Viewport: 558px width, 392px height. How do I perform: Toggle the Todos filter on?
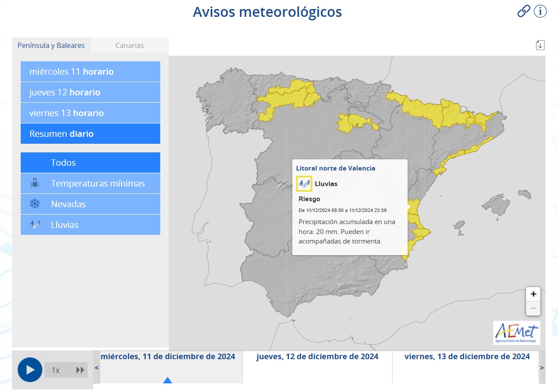[90, 162]
